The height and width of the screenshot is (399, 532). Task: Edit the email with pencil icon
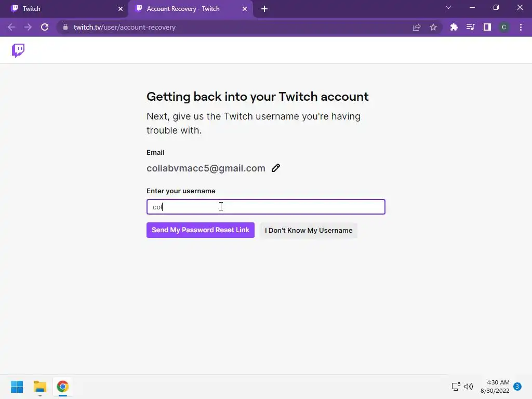(x=276, y=168)
